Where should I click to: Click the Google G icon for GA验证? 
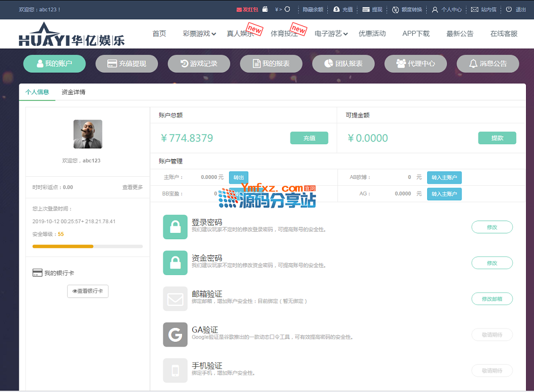(x=175, y=335)
